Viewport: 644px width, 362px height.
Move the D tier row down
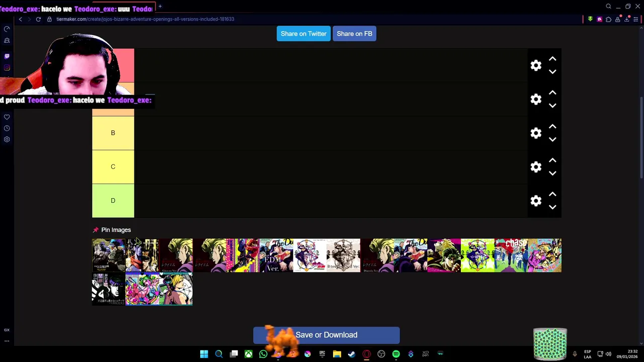point(552,207)
